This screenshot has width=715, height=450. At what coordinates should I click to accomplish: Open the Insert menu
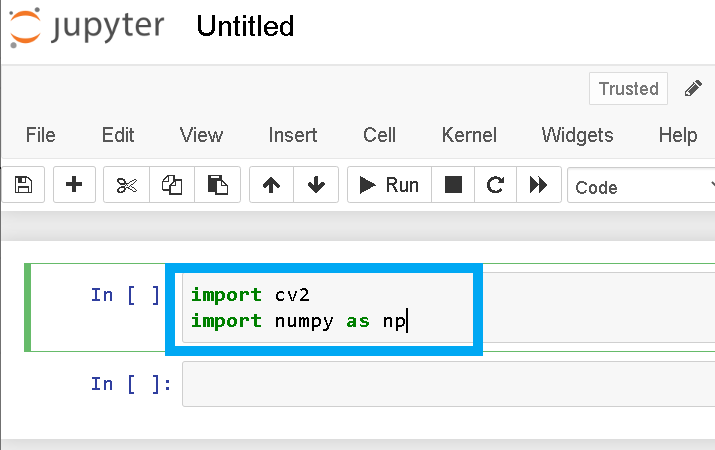[x=293, y=135]
